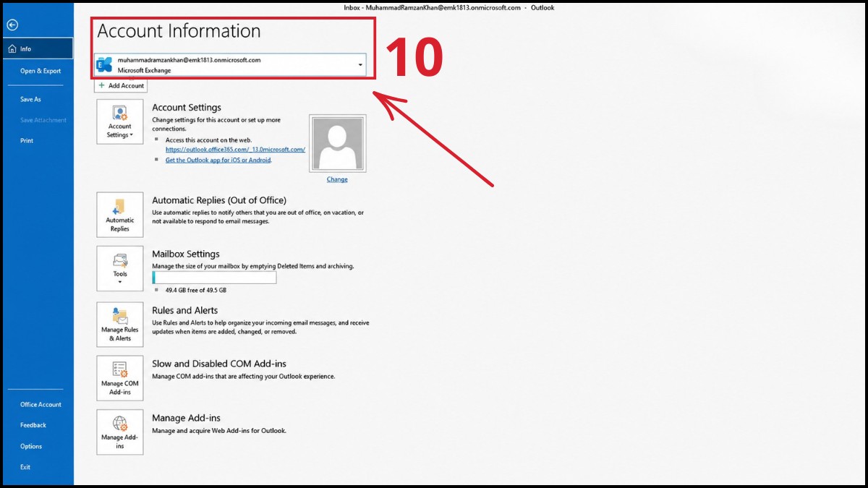This screenshot has width=868, height=488.
Task: Click the Account Information heading
Action: (179, 31)
